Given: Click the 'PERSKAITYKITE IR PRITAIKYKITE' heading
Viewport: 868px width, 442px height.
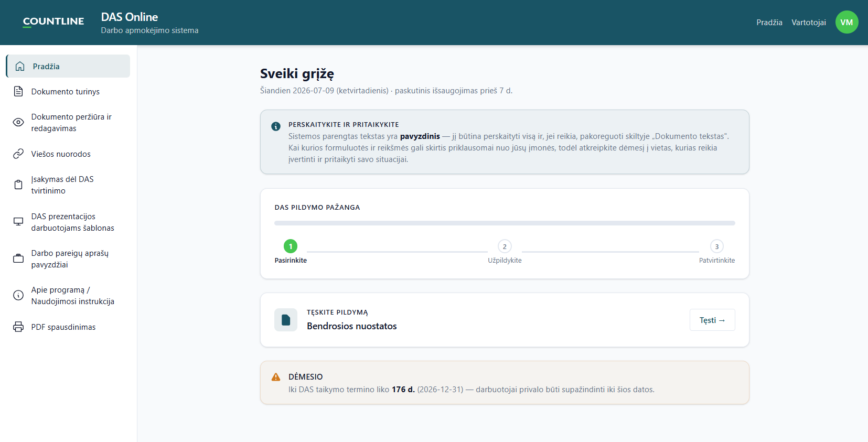Looking at the screenshot, I should (x=344, y=124).
